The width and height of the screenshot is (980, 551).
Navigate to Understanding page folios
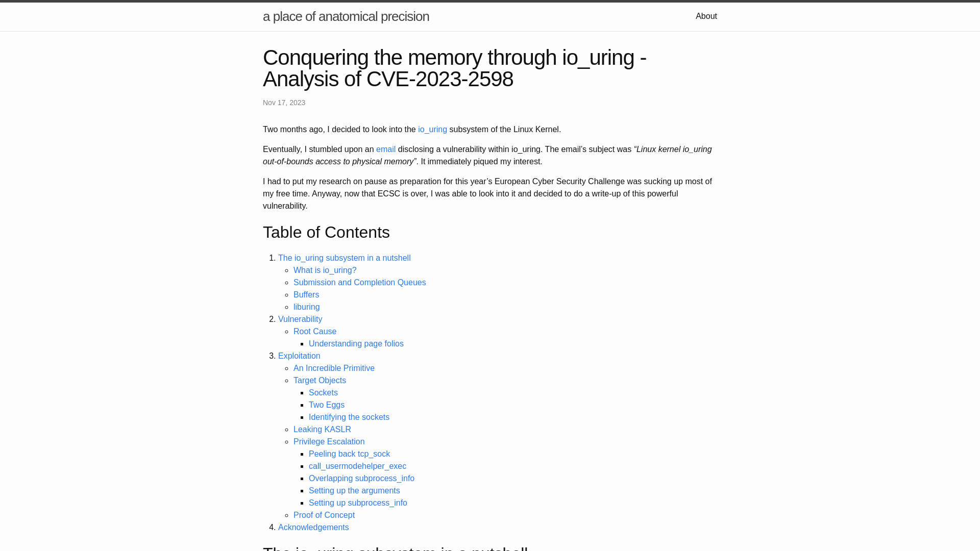click(356, 343)
